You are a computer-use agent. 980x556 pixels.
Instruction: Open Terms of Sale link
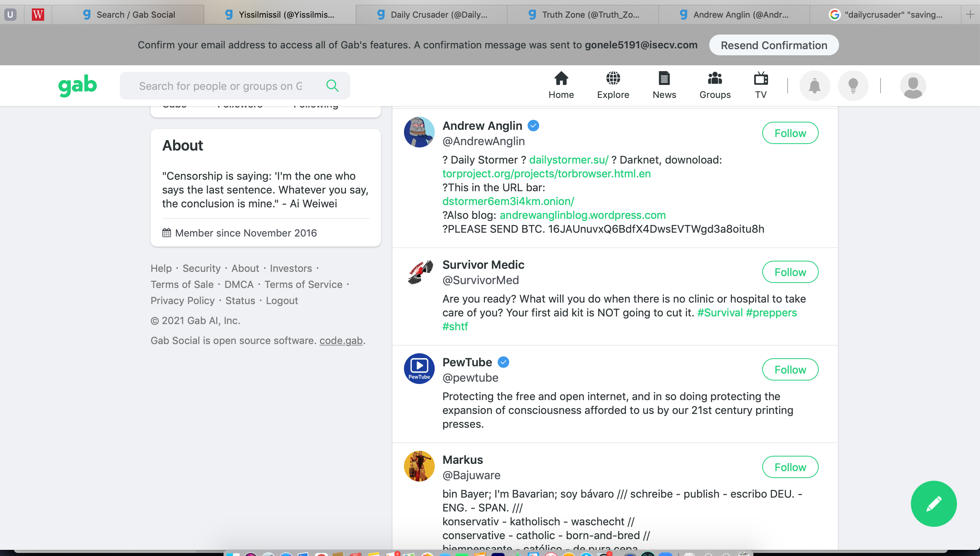[x=182, y=284]
